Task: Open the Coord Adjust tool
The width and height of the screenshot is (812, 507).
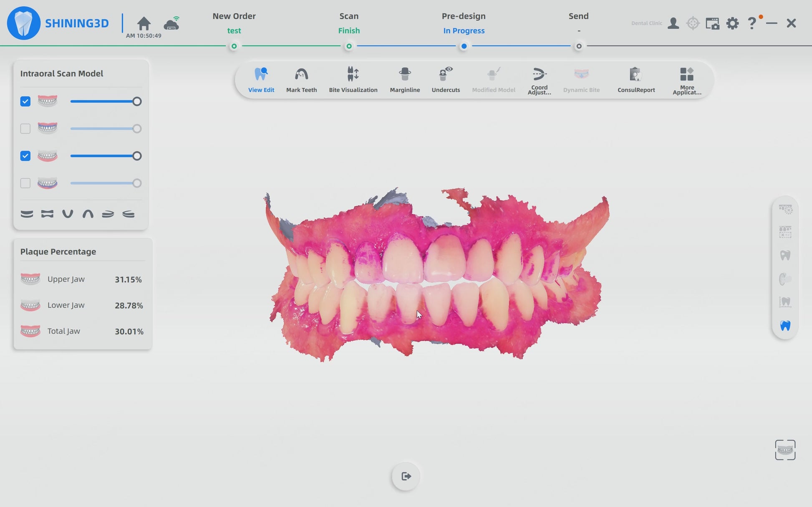Action: point(539,80)
